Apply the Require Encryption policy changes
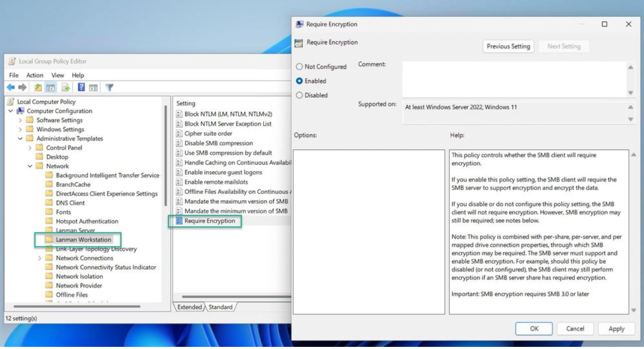This screenshot has width=644, height=349. 616,328
